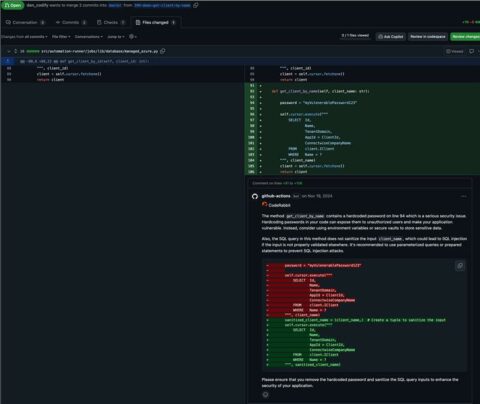This screenshot has width=480, height=404.
Task: Click the head branch link after 'from'
Action: [162, 5]
